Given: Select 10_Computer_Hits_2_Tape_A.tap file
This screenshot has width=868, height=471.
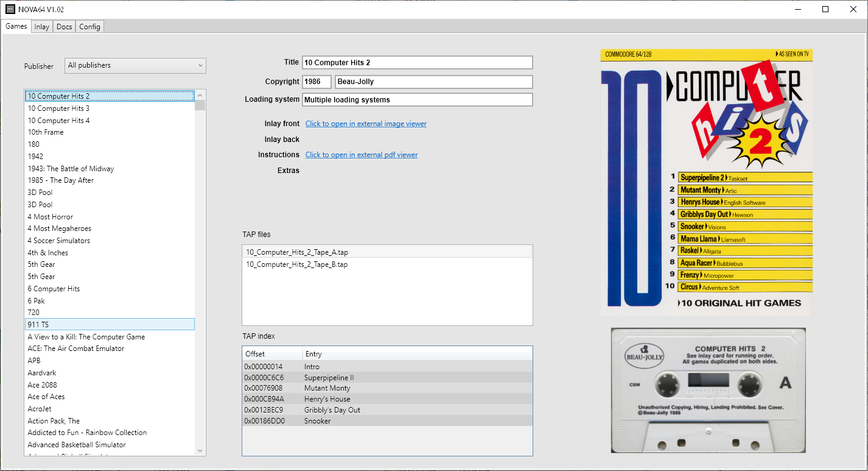Looking at the screenshot, I should click(x=387, y=252).
